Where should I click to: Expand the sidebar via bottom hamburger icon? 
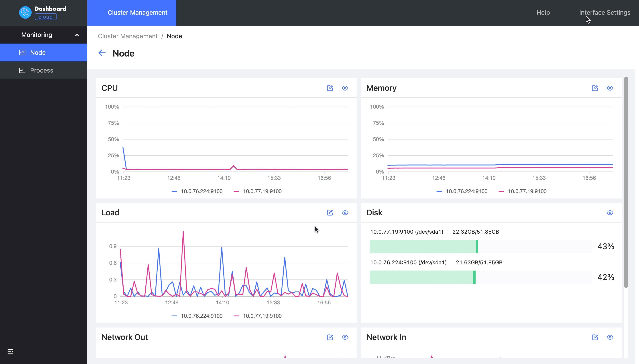(10, 351)
